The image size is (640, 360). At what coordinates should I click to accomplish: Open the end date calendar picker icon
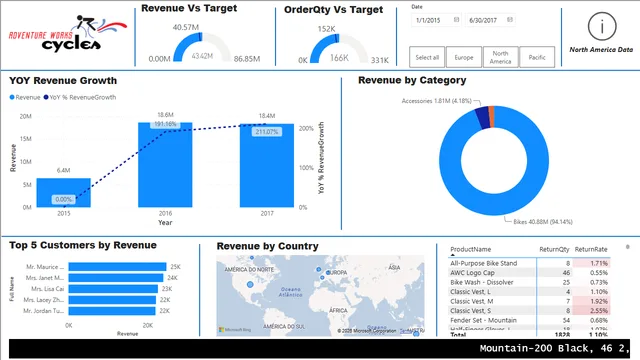(x=510, y=20)
